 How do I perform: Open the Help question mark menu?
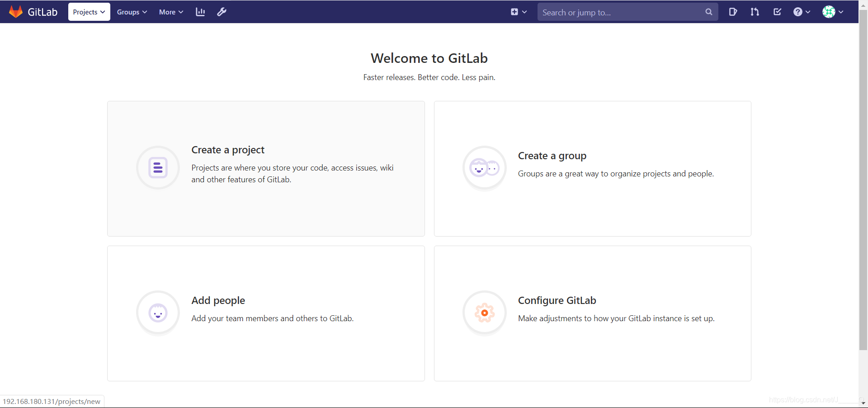pos(802,12)
